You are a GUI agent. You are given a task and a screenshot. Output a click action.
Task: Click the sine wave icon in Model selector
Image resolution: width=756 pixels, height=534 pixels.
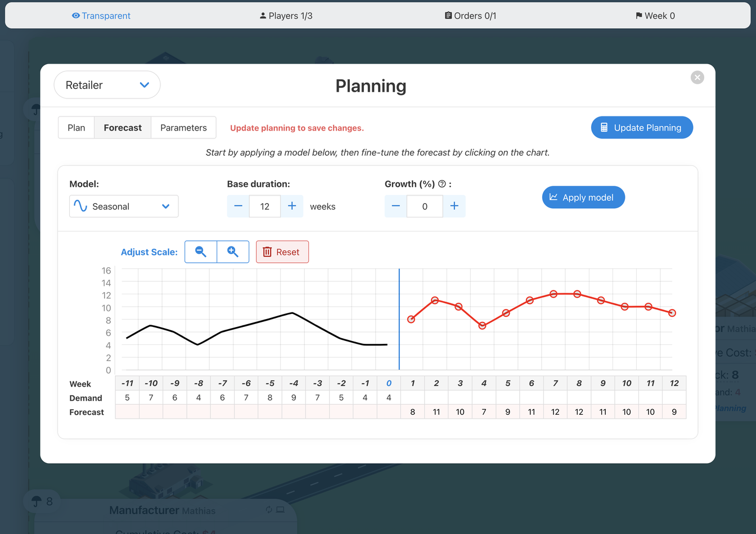click(80, 207)
